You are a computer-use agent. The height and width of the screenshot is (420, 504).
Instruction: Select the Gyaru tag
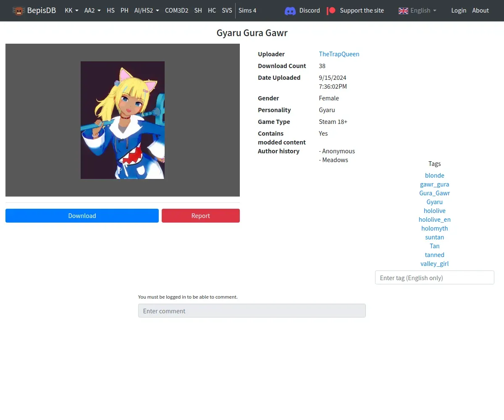pos(434,202)
